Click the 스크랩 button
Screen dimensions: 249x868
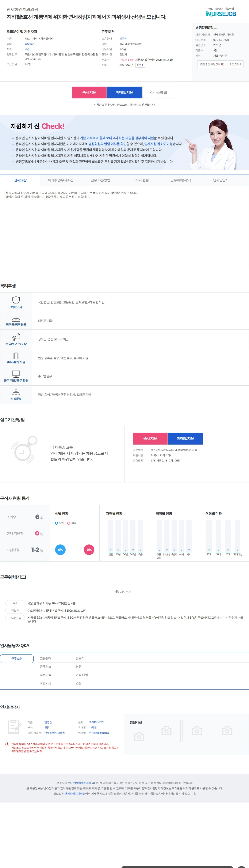pyautogui.click(x=160, y=92)
